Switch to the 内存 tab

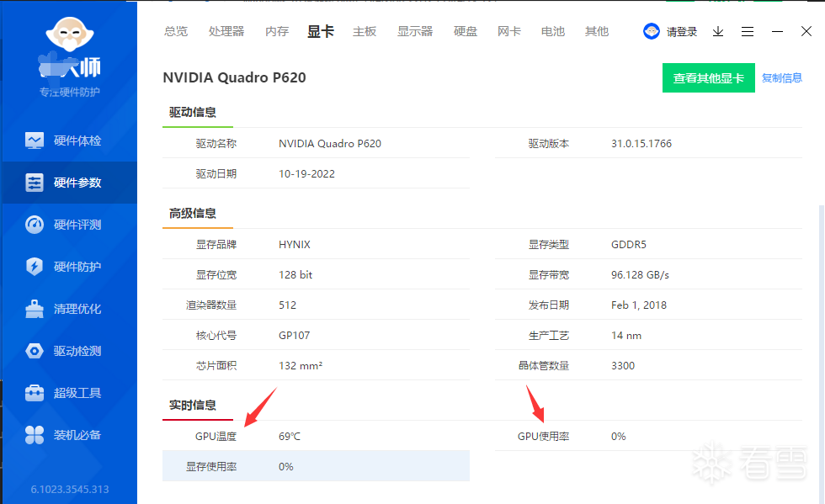(277, 32)
